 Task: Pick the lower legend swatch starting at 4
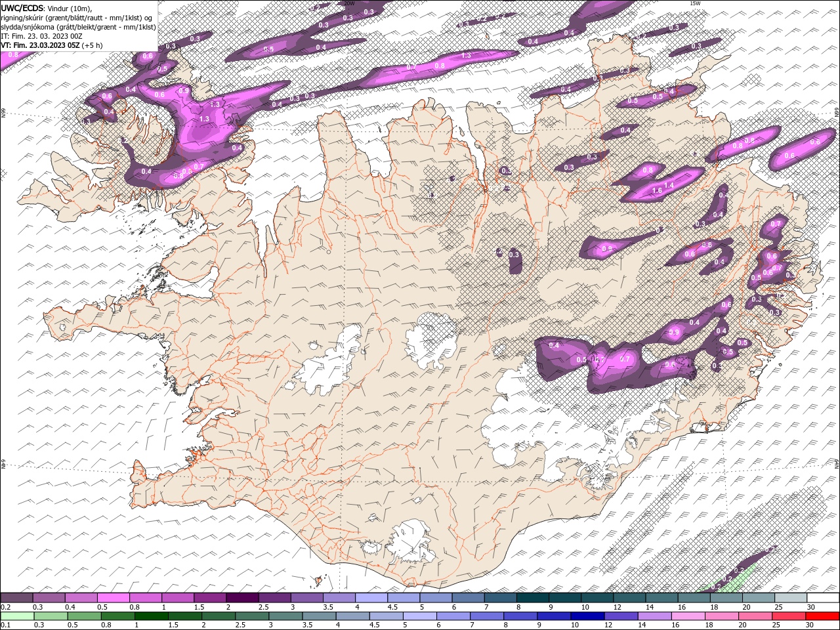pyautogui.click(x=352, y=616)
